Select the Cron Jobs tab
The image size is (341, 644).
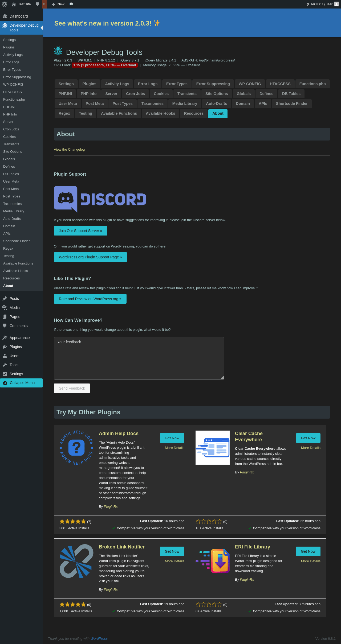(x=135, y=94)
